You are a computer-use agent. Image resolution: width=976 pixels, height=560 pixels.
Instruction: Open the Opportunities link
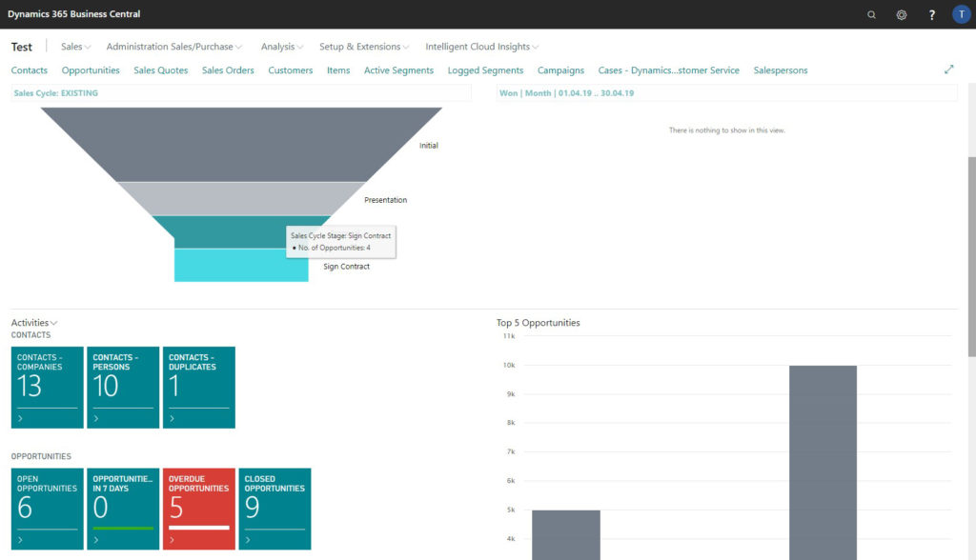(91, 70)
